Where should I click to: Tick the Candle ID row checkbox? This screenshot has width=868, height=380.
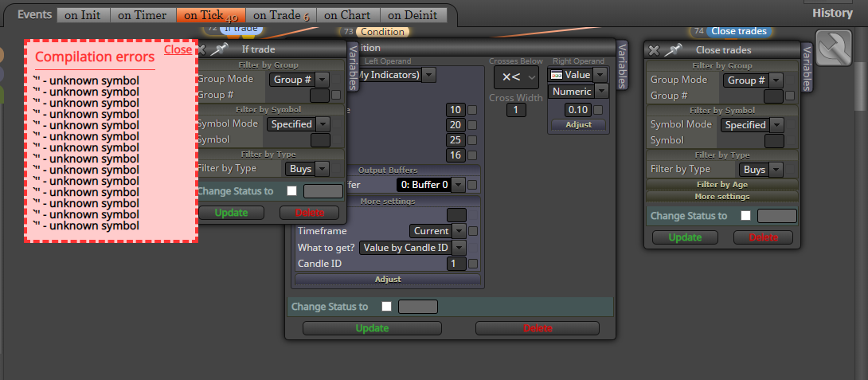(472, 264)
